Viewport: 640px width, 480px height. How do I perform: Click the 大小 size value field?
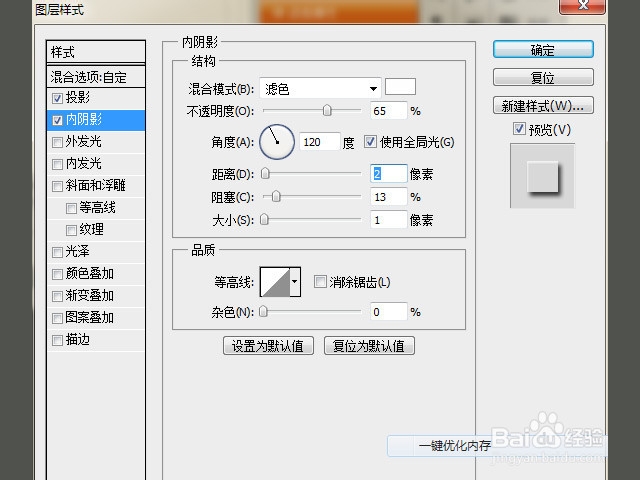tap(389, 220)
